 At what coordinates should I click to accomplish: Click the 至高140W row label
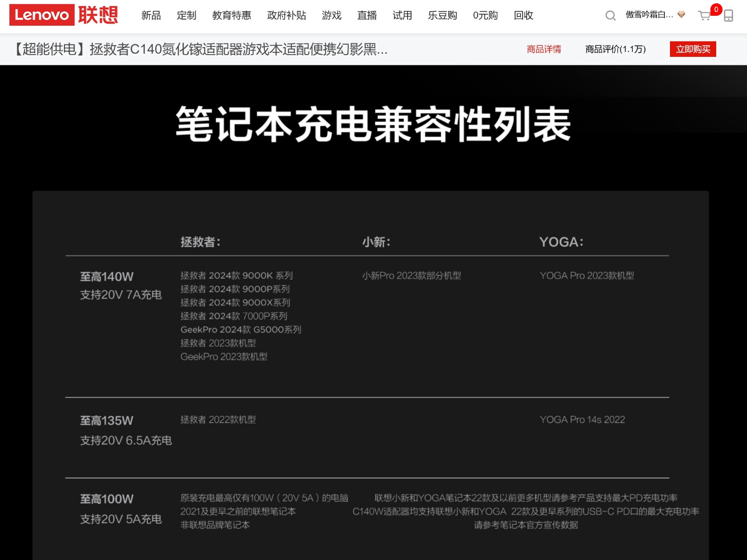[x=106, y=277]
